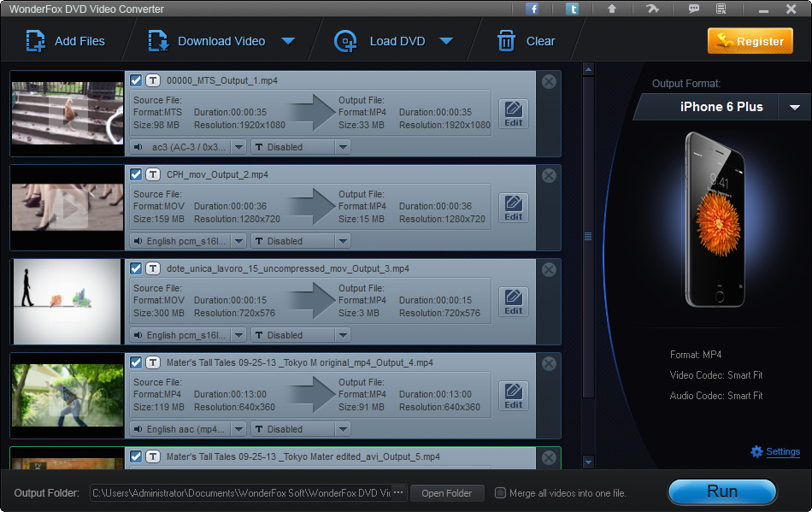Click the Download Video toolbar button
The image size is (812, 512).
click(x=207, y=41)
